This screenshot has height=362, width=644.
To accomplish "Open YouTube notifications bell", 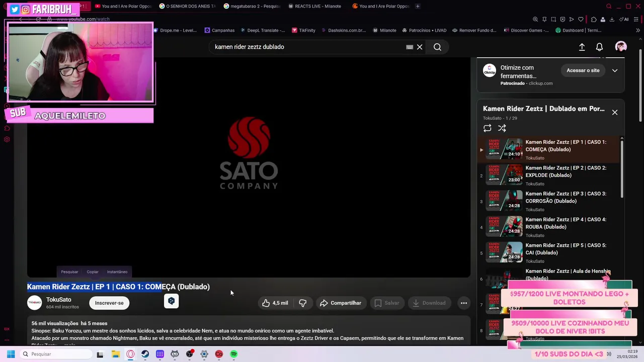I will (599, 47).
